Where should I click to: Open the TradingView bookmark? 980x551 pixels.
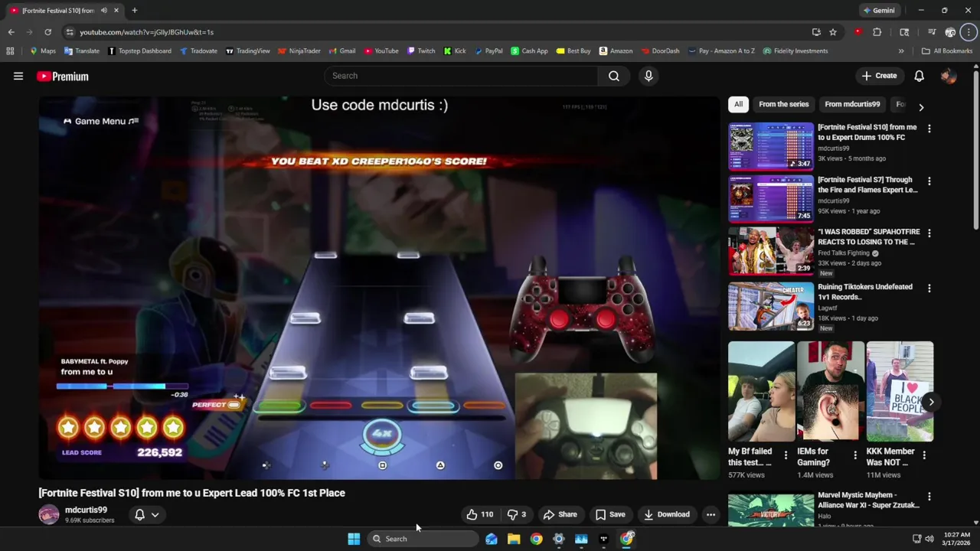click(247, 51)
